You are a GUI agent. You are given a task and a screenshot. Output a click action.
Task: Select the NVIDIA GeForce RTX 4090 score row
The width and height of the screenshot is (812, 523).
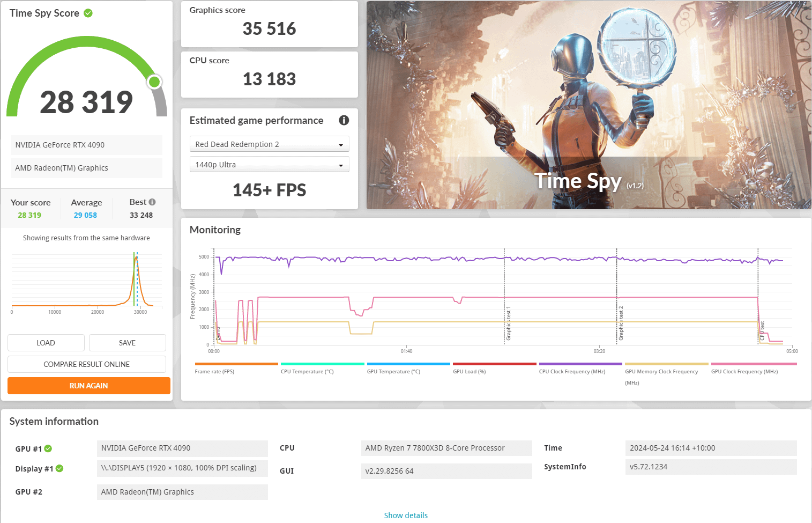coord(87,145)
